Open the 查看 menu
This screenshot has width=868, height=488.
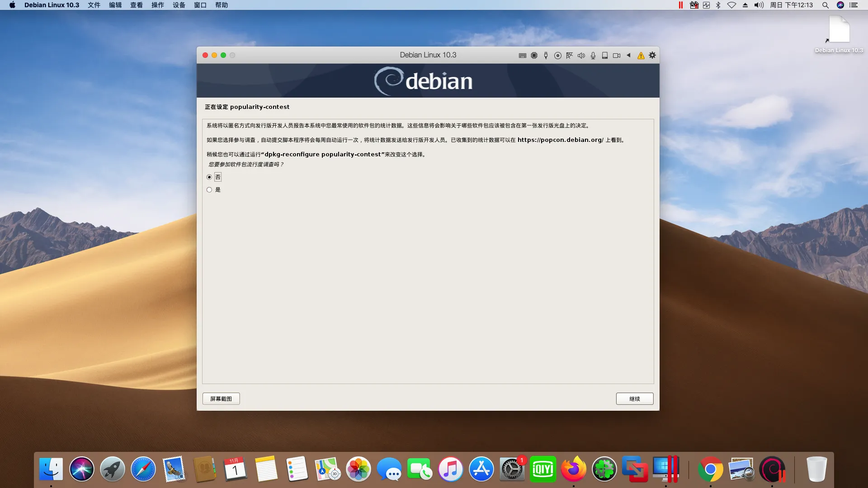[137, 5]
